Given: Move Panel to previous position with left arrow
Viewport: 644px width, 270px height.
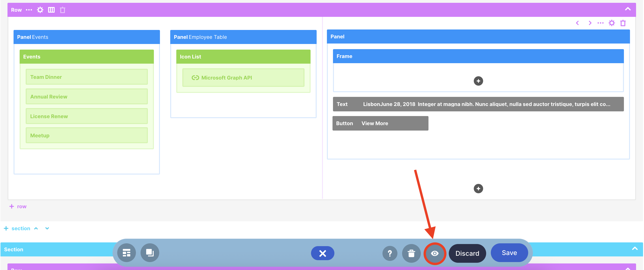Looking at the screenshot, I should tap(577, 23).
